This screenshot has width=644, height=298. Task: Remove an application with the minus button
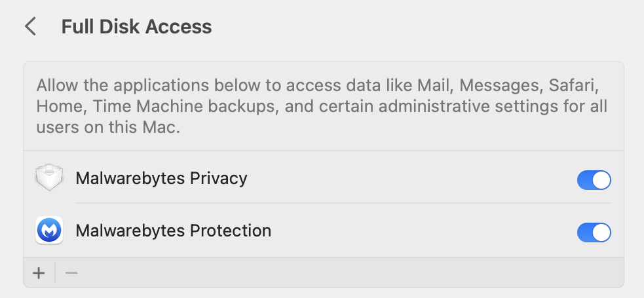click(x=71, y=273)
